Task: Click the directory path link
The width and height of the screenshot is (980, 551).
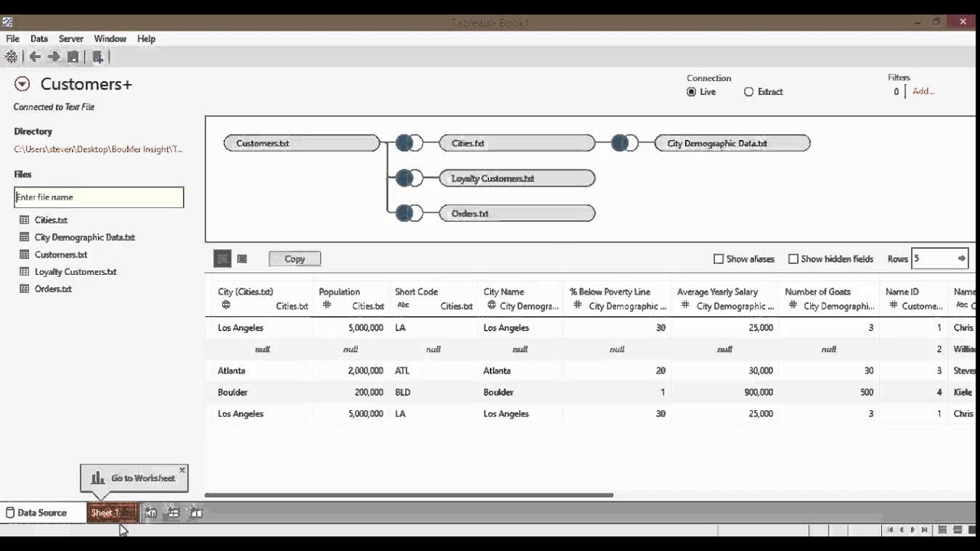Action: 98,149
